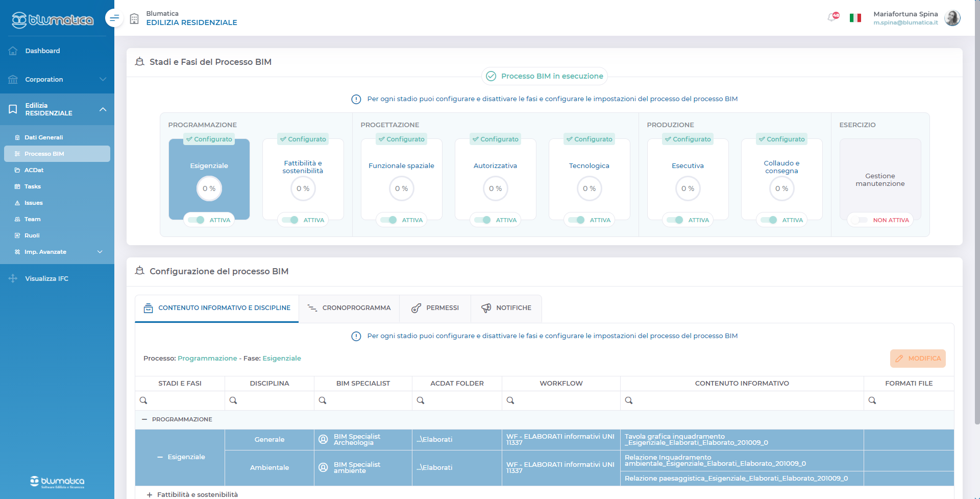
Task: Select the Gestione manutenzione phase card
Action: pyautogui.click(x=880, y=179)
